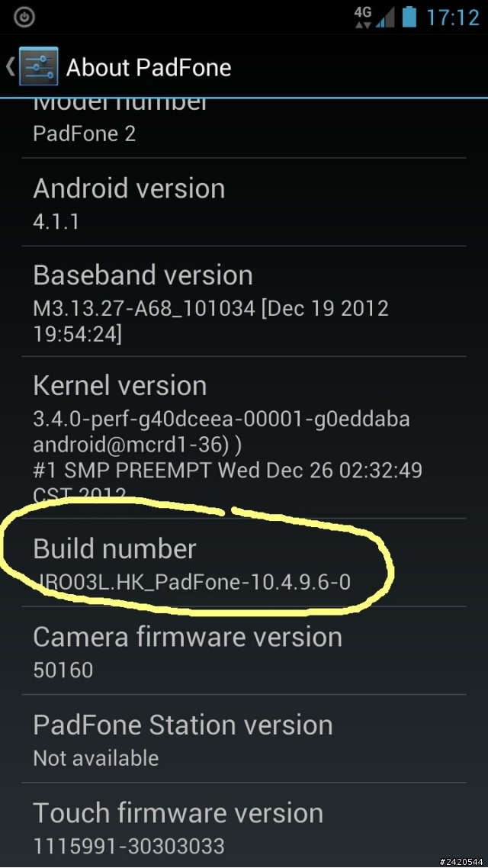Screen dimensions: 488x868
Task: Tap the 4.1.1 version value
Action: click(x=56, y=222)
